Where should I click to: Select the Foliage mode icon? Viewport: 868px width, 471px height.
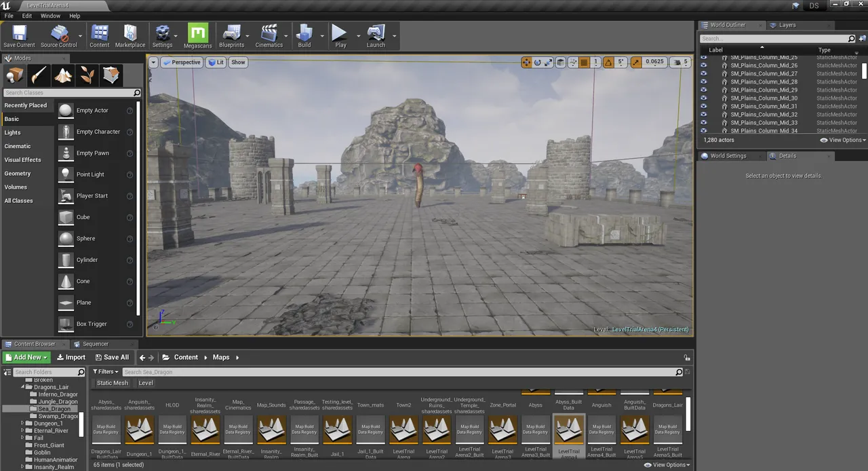click(x=87, y=75)
